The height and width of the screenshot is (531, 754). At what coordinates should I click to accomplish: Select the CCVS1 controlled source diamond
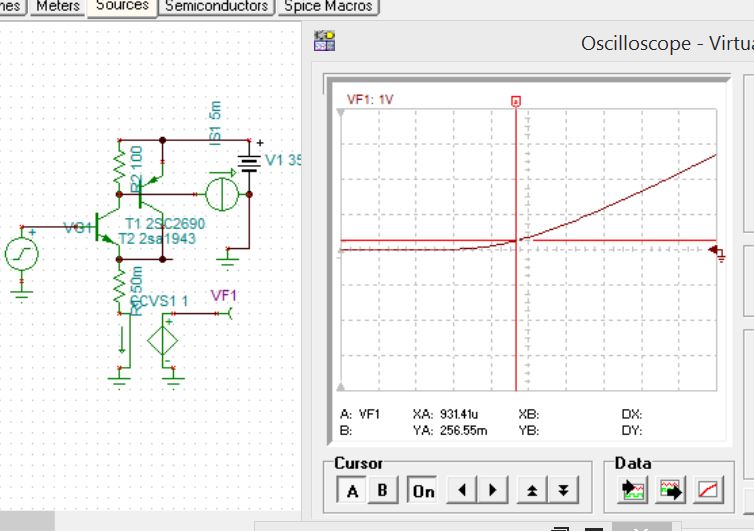pos(163,340)
